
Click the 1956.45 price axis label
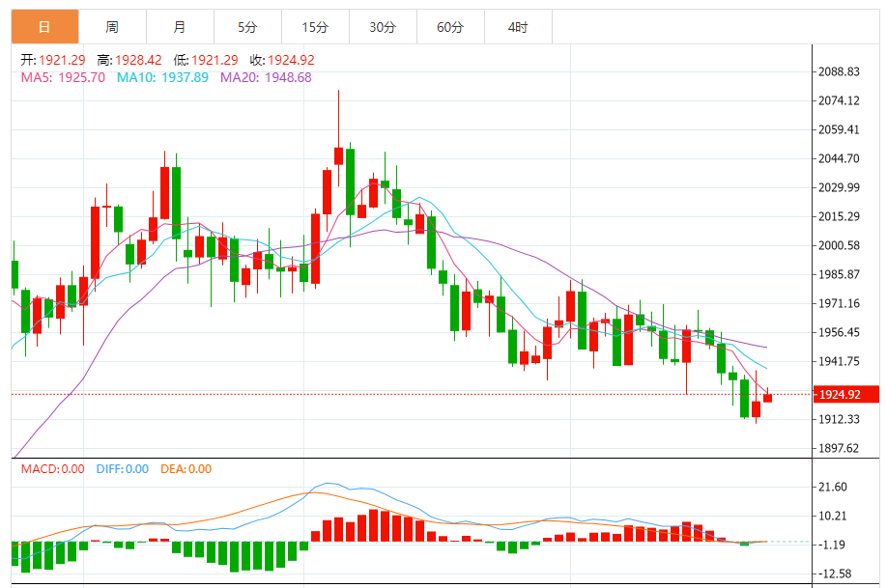839,332
